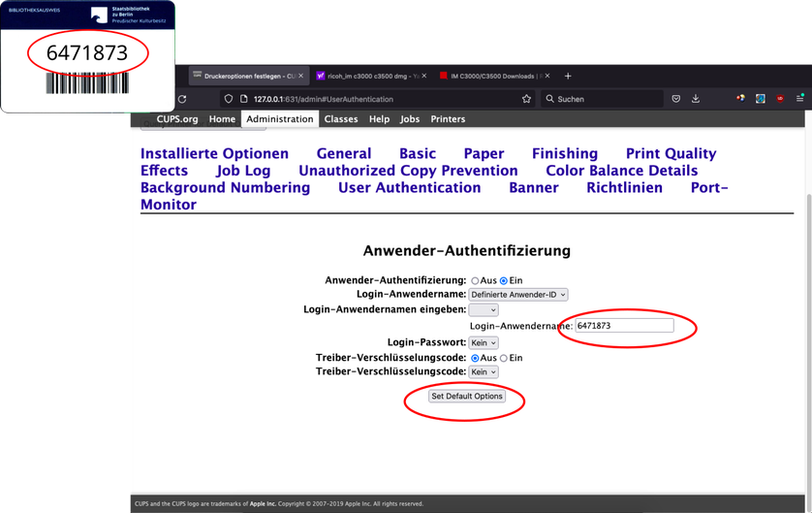Click the Set Default Options button
The image size is (812, 513).
coord(467,396)
